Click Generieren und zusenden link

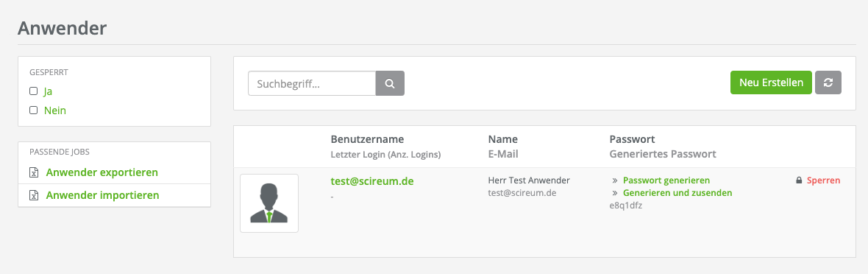(x=677, y=193)
